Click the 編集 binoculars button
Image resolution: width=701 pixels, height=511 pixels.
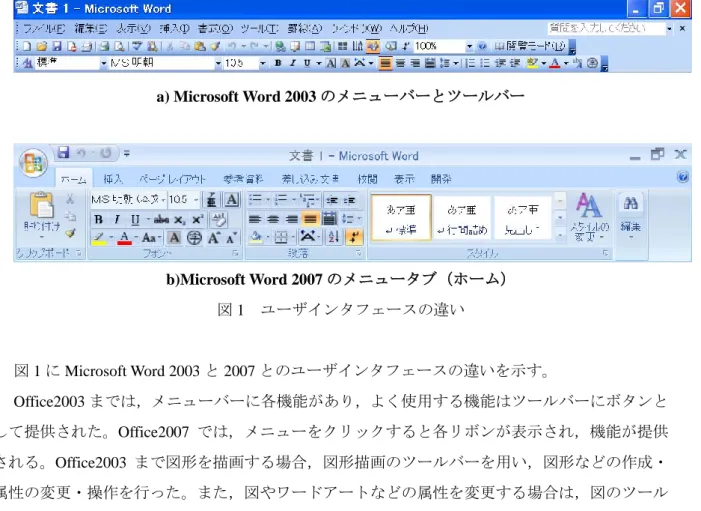(631, 215)
